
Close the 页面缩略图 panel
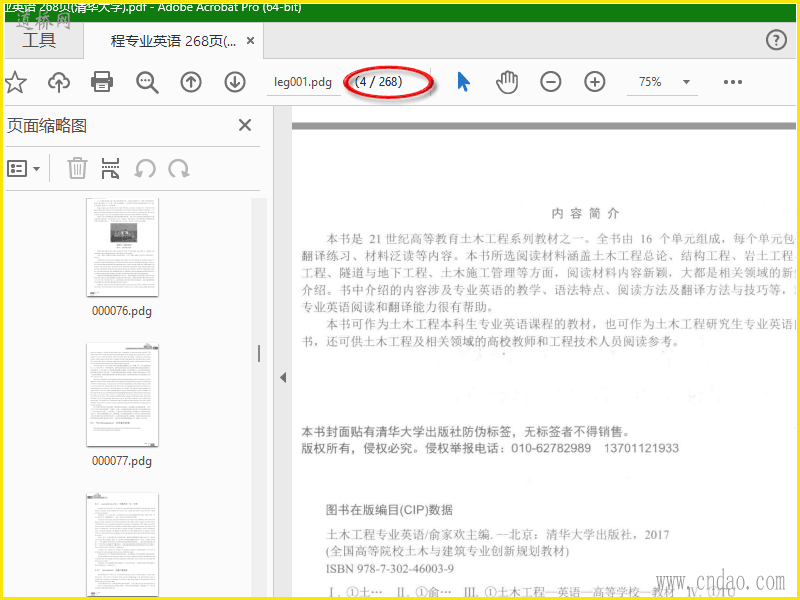click(245, 125)
